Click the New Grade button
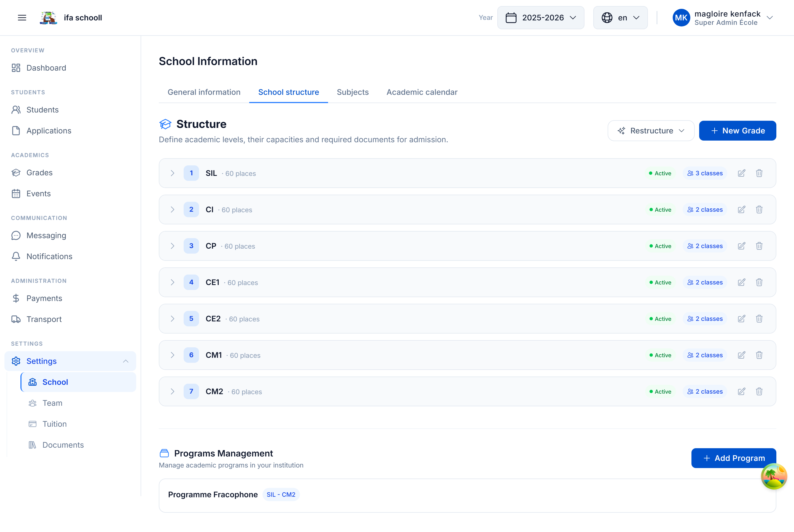 pyautogui.click(x=738, y=131)
